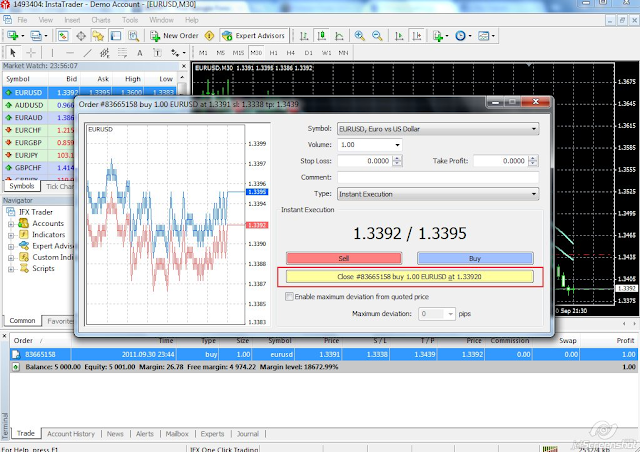Click the Profiles toolbar icon

[x=36, y=36]
